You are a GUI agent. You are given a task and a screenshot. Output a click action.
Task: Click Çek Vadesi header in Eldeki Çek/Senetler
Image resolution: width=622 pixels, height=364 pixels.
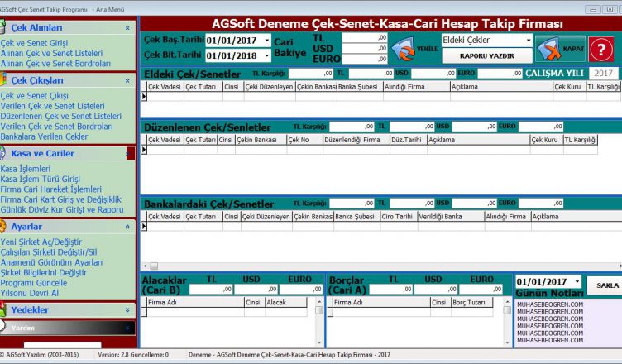(x=165, y=87)
